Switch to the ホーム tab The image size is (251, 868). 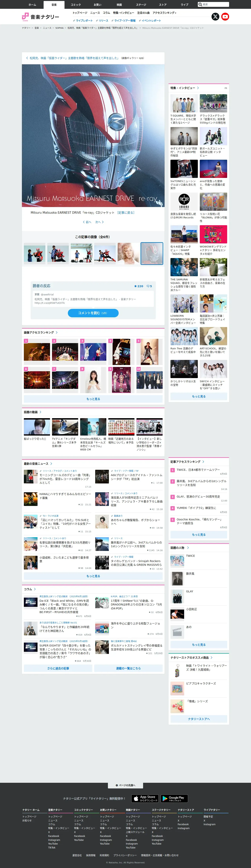(x=32, y=5)
